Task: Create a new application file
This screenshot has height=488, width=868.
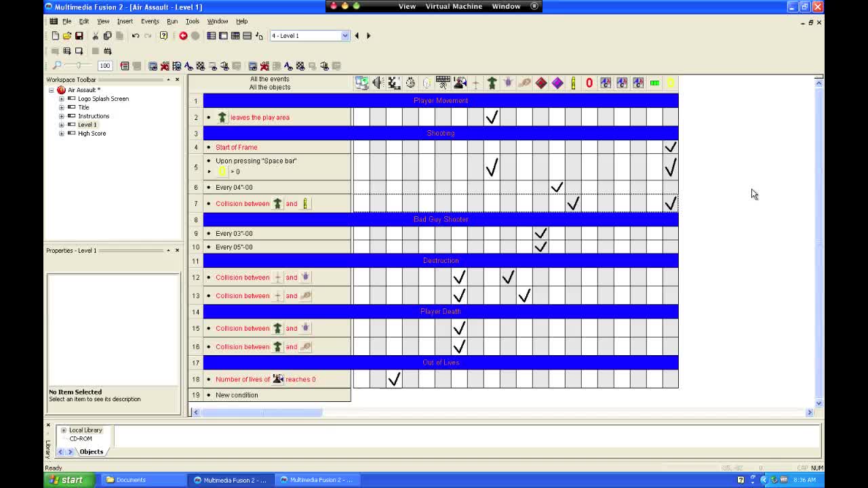Action: click(x=56, y=36)
